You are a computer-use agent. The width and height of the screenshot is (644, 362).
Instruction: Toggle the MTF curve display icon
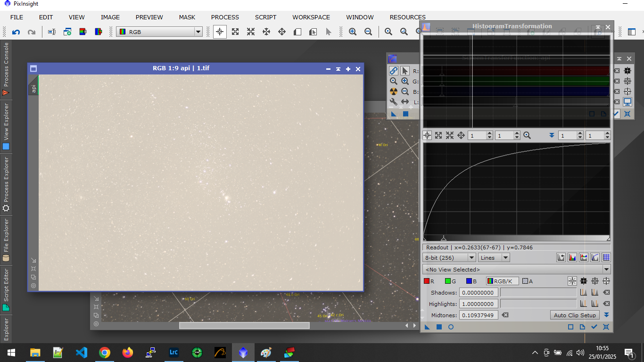[x=595, y=257]
